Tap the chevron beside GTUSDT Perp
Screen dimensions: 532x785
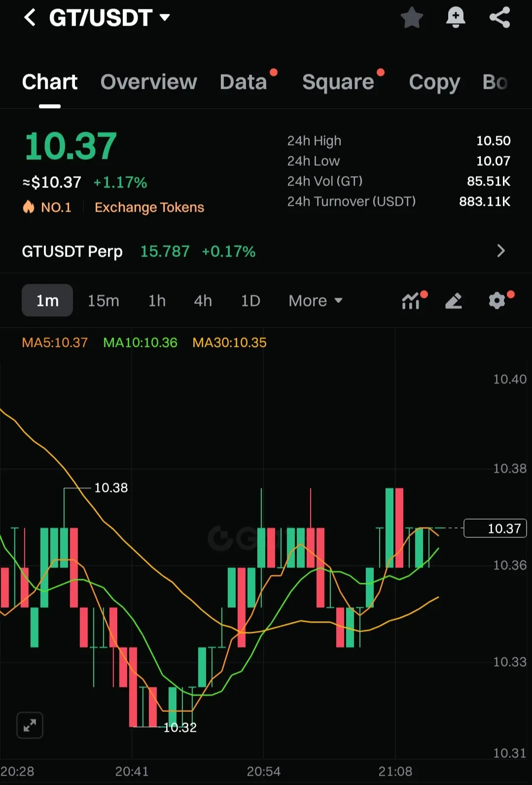[x=501, y=251]
